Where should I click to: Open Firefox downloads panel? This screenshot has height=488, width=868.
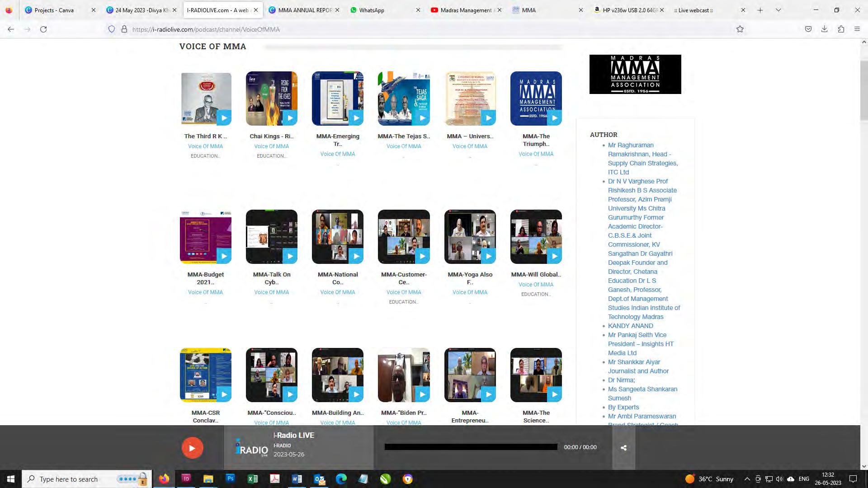[x=825, y=29]
